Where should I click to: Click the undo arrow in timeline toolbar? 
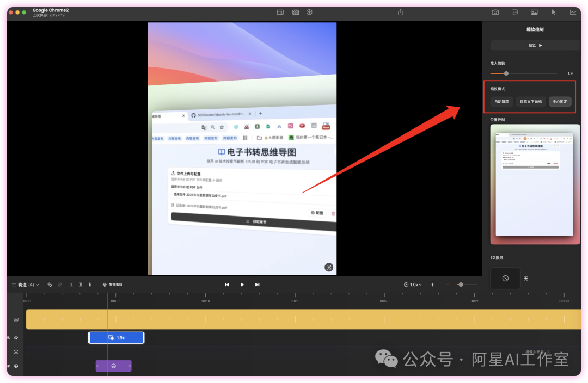click(50, 285)
